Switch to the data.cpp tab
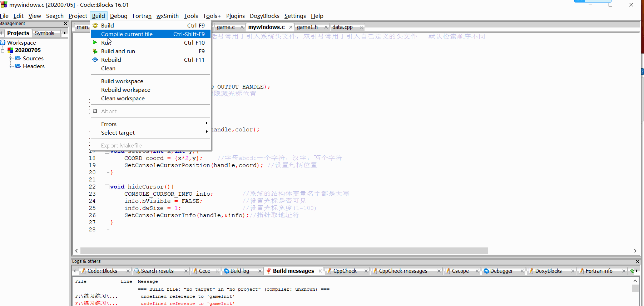The height and width of the screenshot is (306, 644). tap(342, 27)
